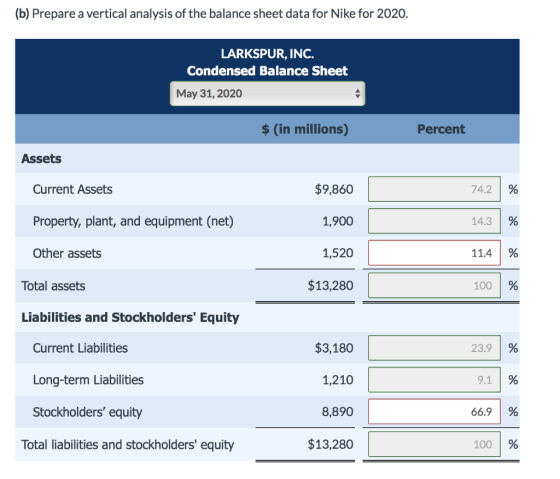Viewport: 560px width, 479px height.
Task: Click the $ (in millions) column header
Action: click(x=305, y=129)
